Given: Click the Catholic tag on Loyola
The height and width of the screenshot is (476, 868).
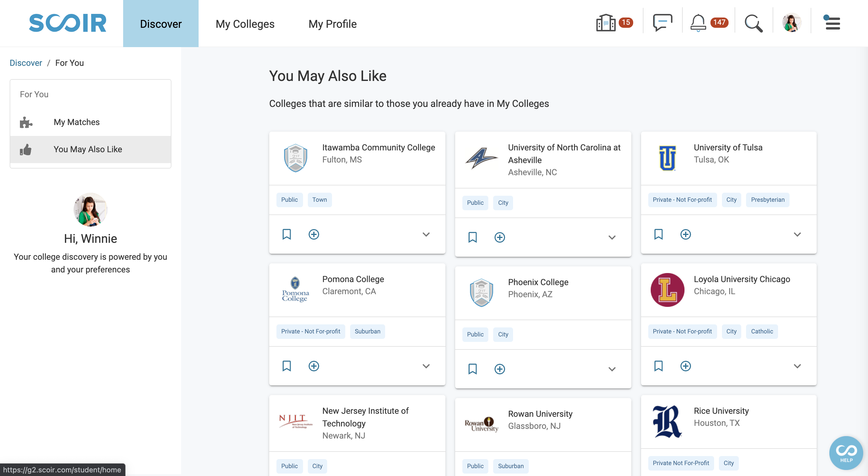Looking at the screenshot, I should click(762, 331).
